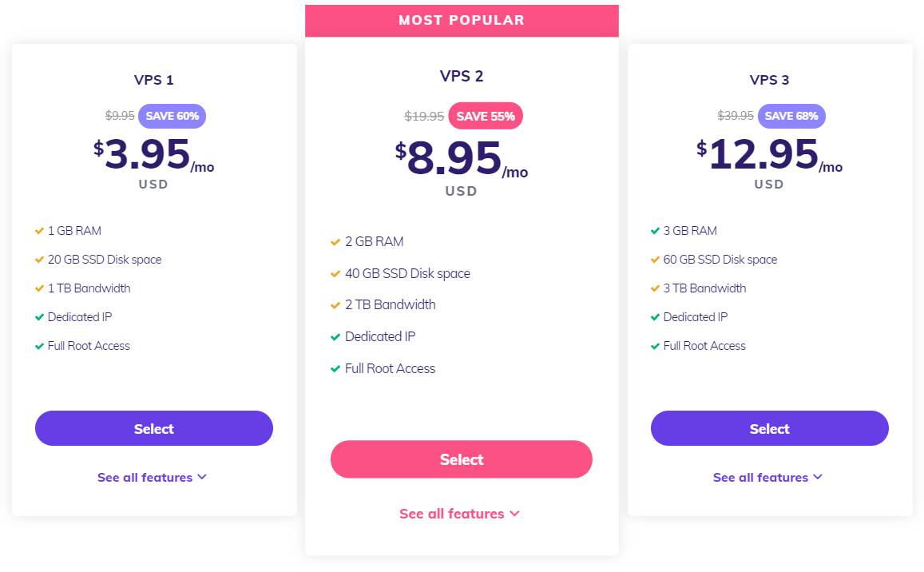Click the VPS 2 plan title
The image size is (924, 572).
coord(461,76)
